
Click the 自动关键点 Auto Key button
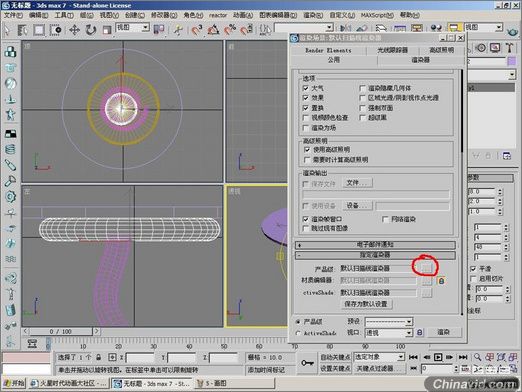coord(335,357)
